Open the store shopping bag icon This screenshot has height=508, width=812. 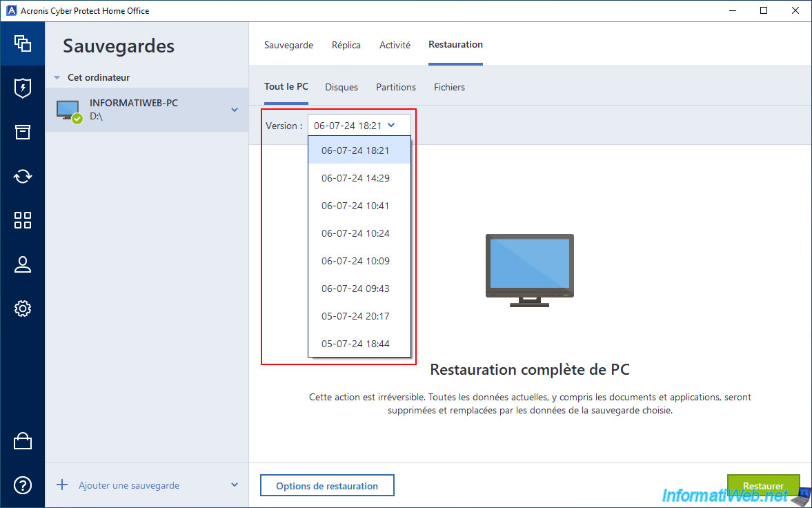click(x=23, y=441)
